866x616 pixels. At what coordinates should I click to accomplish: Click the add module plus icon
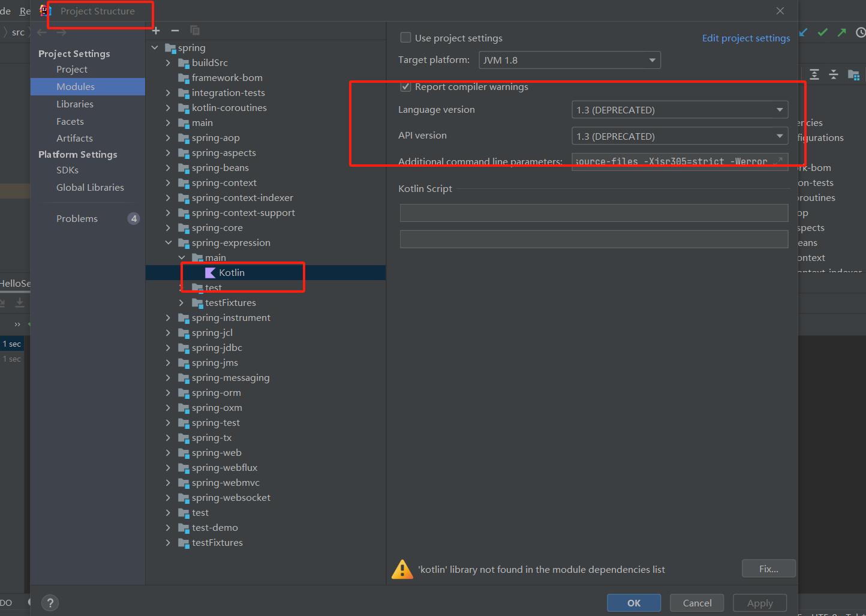tap(156, 31)
